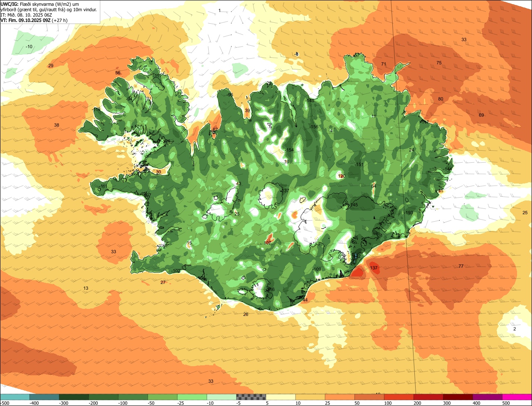The image size is (532, 406).
Task: Click the map value '56' near the Westfjords
Action: coord(118,73)
